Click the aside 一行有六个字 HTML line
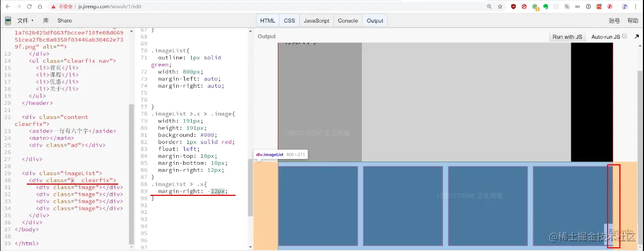Screen dimensions: 644x251 (x=73, y=131)
